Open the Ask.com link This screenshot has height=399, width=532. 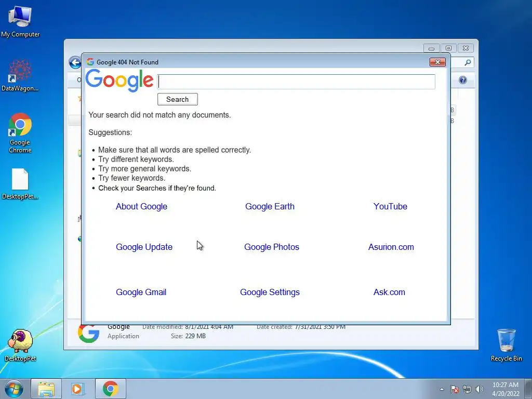pyautogui.click(x=389, y=292)
